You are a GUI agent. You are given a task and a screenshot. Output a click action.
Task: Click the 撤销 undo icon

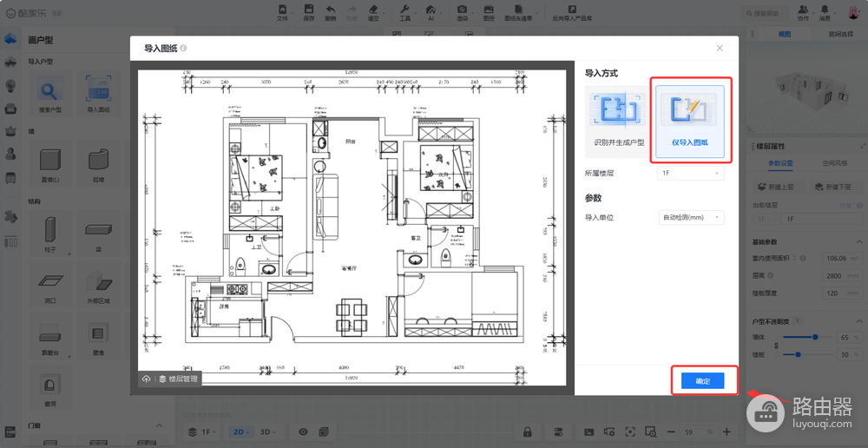point(331,13)
